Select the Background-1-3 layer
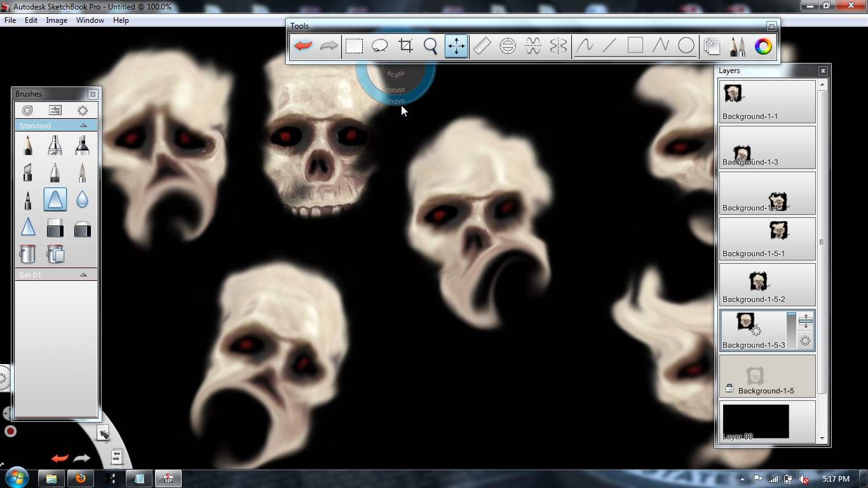 [x=767, y=147]
